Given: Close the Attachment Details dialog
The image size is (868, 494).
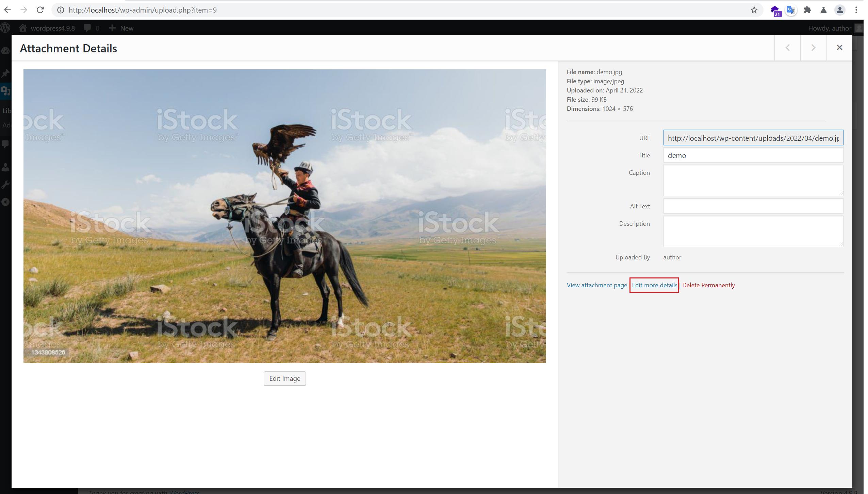Looking at the screenshot, I should point(839,48).
